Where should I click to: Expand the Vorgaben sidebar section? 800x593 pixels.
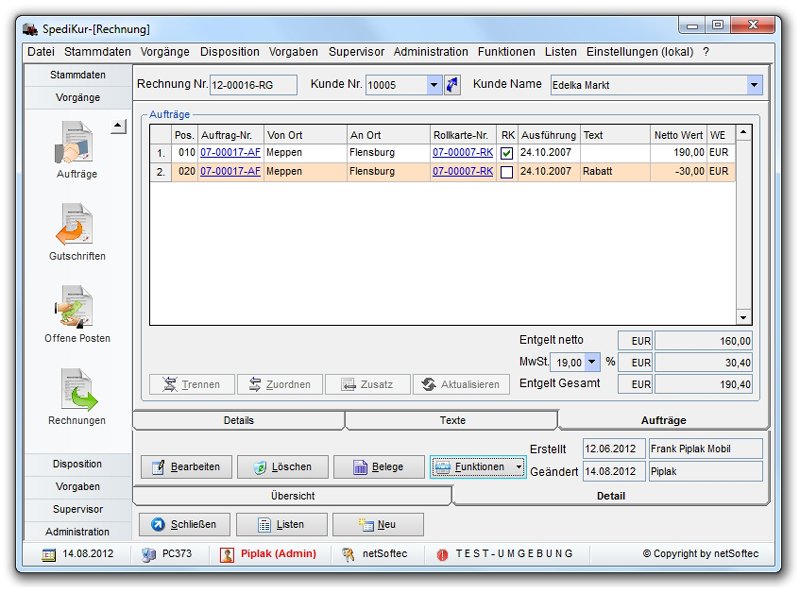[78, 486]
